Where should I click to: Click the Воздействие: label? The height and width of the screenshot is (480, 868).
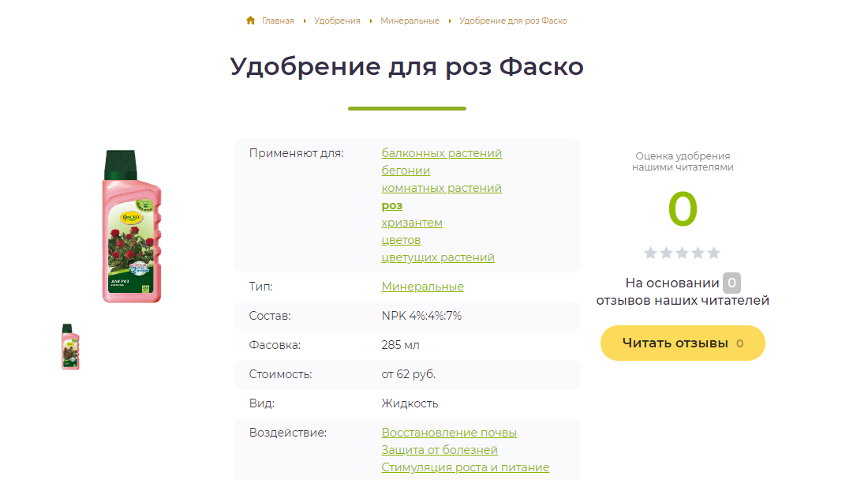[288, 433]
